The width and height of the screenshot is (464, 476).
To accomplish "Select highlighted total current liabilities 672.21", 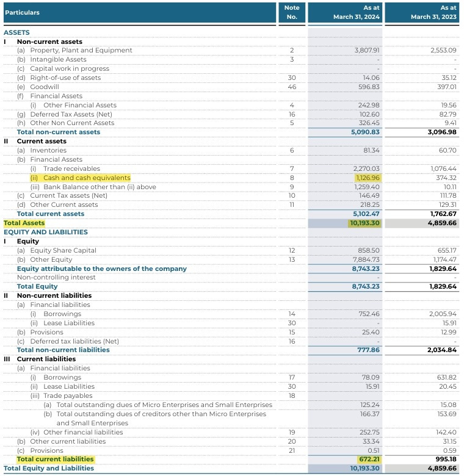I will tap(369, 459).
